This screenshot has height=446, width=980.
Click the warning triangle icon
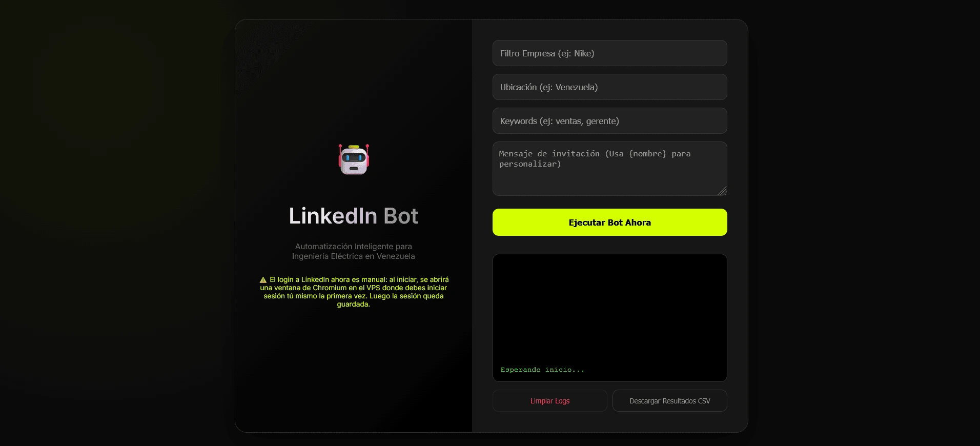coord(263,280)
